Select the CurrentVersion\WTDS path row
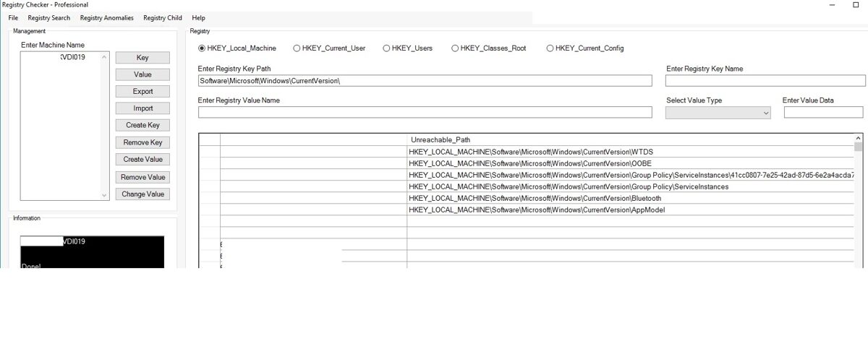 [x=630, y=152]
